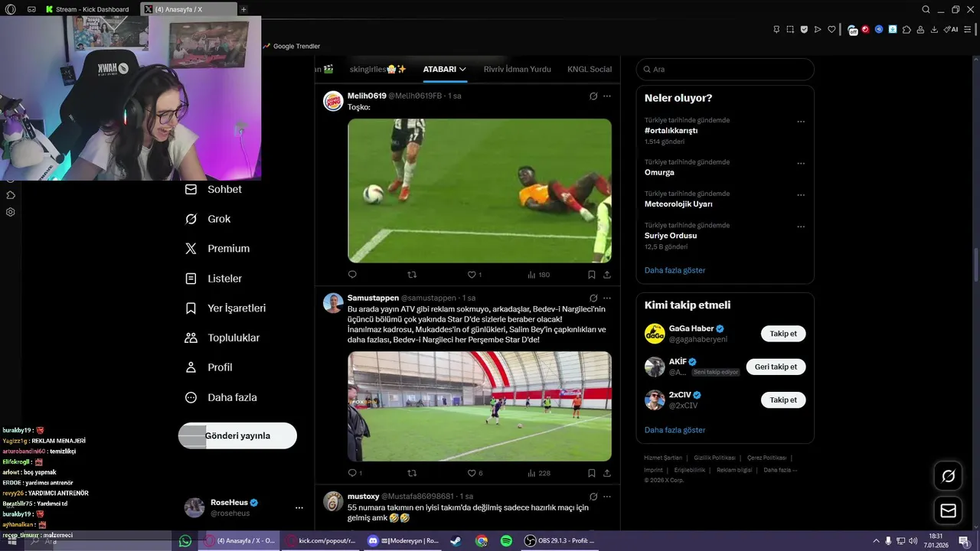Like Melih0619's post
This screenshot has width=980, height=551.
click(475, 274)
